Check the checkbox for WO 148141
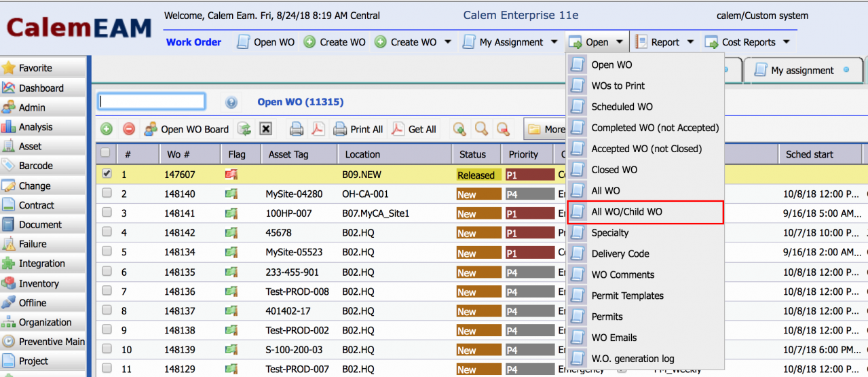The image size is (868, 377). click(106, 213)
